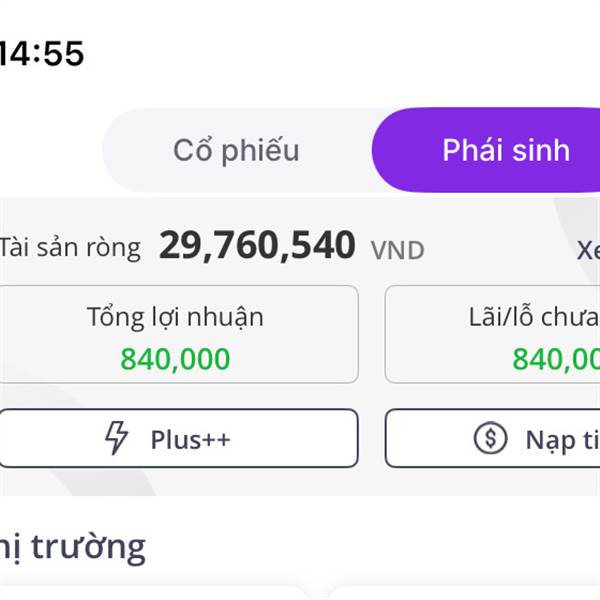
Task: Select the purple Phái sinh tab
Action: [506, 150]
